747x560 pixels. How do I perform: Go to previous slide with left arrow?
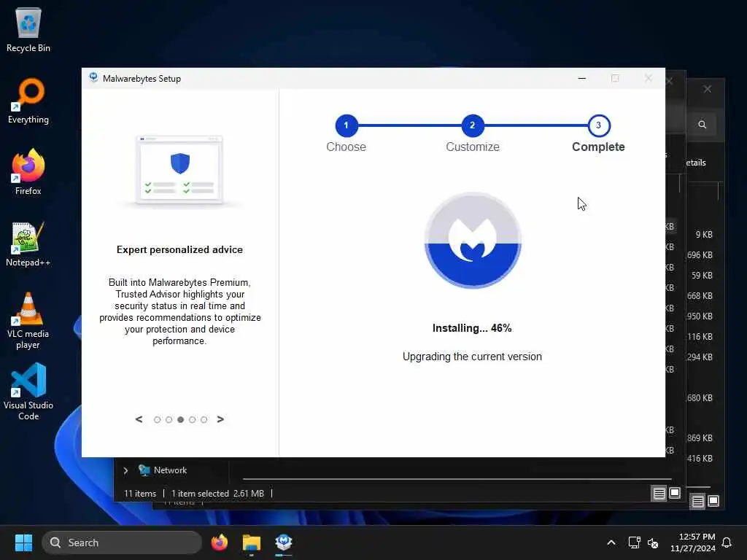(x=139, y=419)
